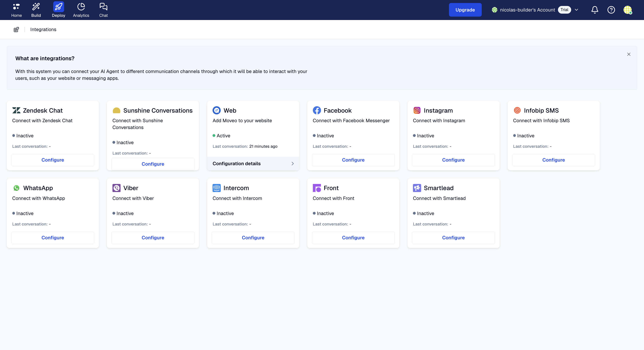Configure the Front integration

pyautogui.click(x=353, y=238)
